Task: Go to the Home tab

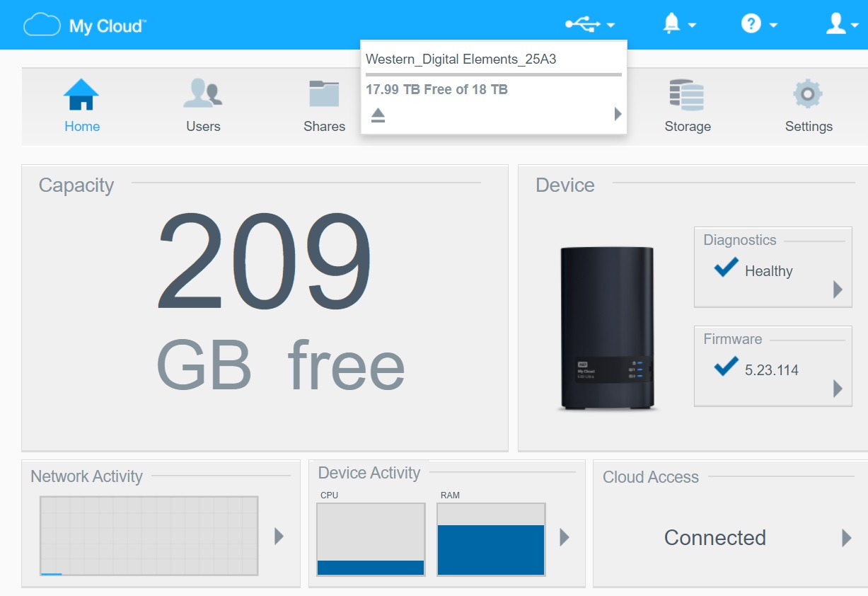Action: coord(82,106)
